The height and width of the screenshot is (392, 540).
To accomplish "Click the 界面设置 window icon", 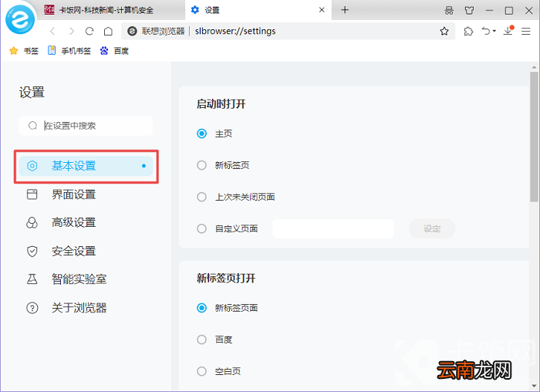I will point(32,194).
